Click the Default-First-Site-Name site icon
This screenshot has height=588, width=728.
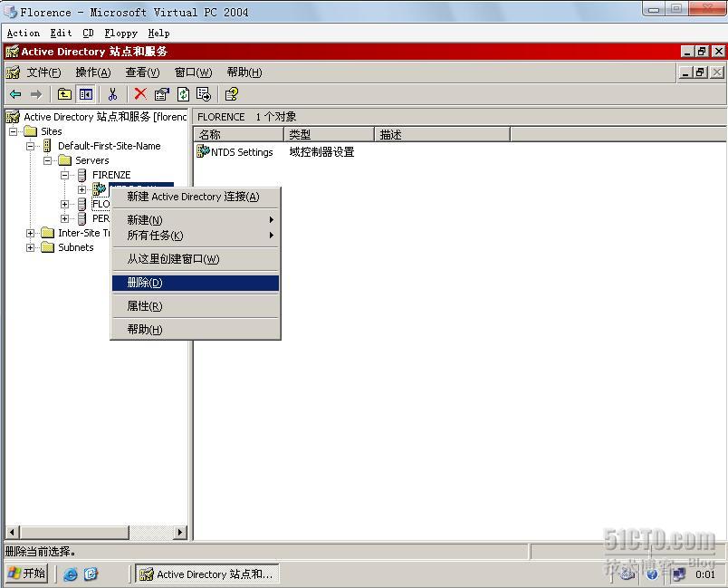pos(47,146)
